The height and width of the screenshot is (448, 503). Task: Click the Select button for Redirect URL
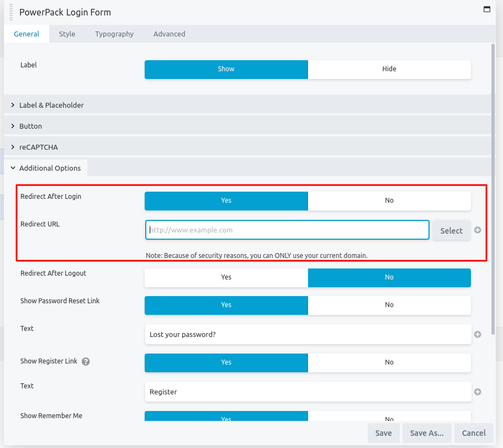451,230
